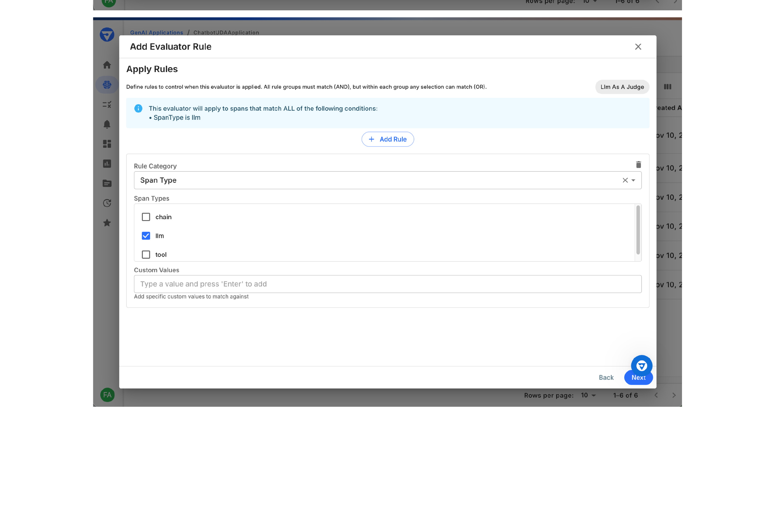Uncheck the llm span type
775x532 pixels.
click(146, 236)
